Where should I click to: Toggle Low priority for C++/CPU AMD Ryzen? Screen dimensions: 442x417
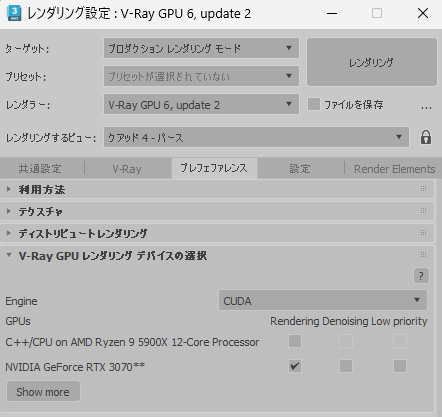pos(400,341)
